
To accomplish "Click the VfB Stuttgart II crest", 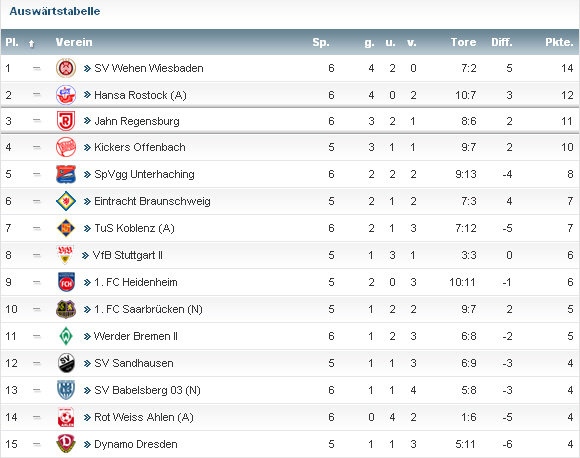I will 65,255.
